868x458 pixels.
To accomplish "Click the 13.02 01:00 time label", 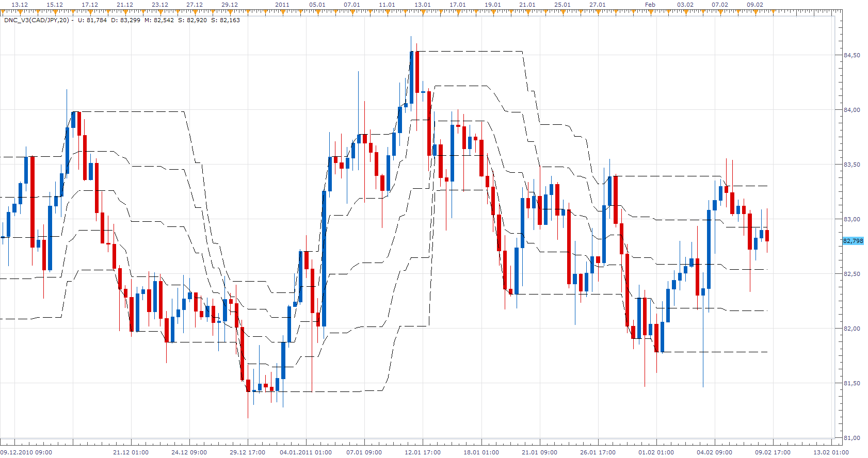I will 831,452.
